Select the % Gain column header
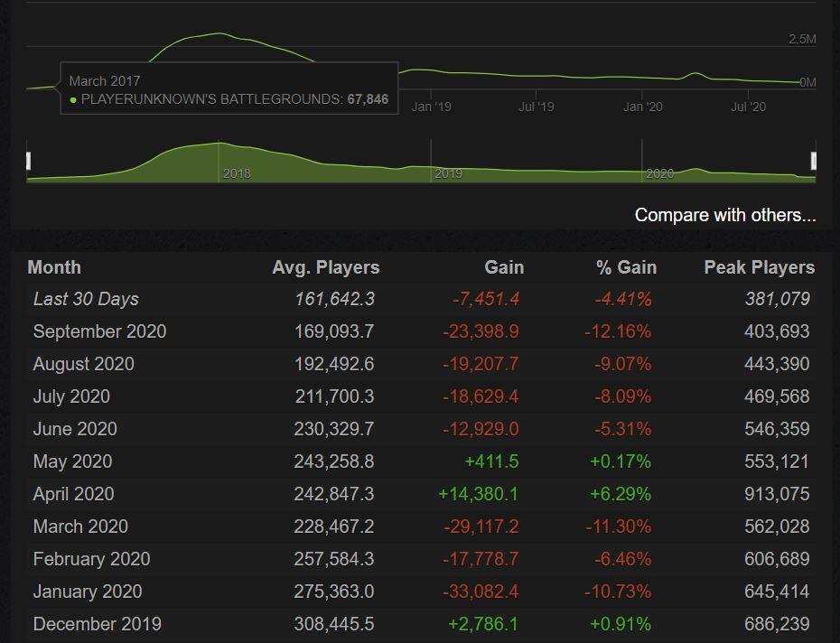 [x=626, y=267]
